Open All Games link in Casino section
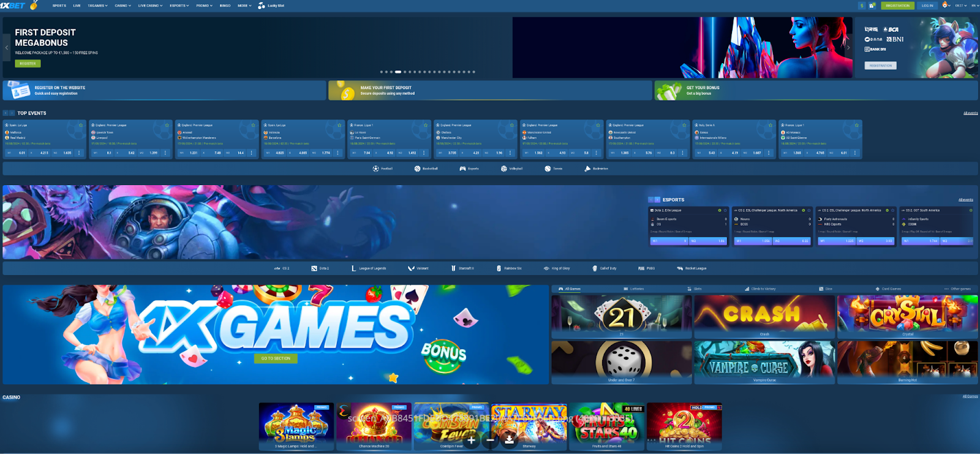Screen dimensions: 980x454 coord(970,396)
